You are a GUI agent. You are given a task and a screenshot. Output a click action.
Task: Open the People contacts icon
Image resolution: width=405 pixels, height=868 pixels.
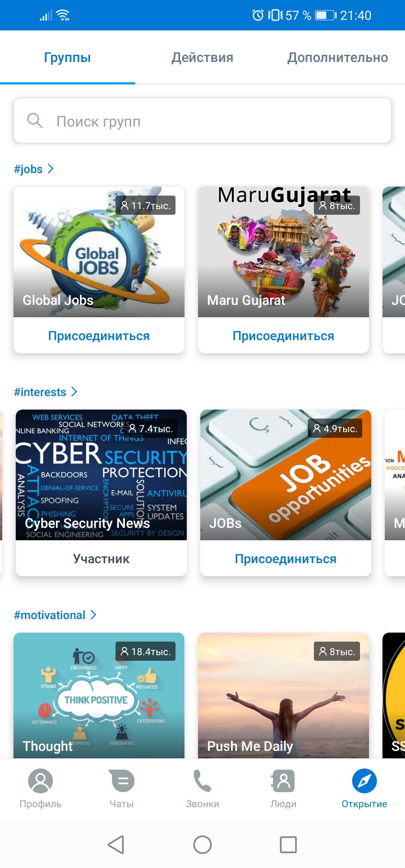pyautogui.click(x=283, y=781)
